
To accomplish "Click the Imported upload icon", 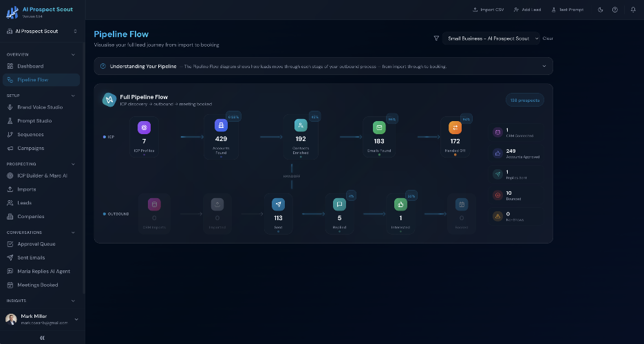I will (x=217, y=204).
